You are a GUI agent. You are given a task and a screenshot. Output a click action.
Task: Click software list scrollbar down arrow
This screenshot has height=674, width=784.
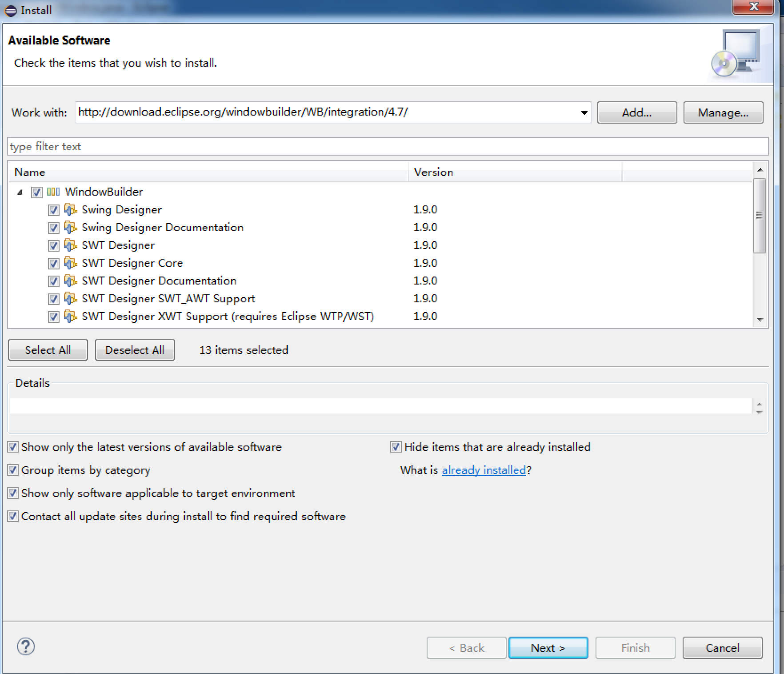click(760, 320)
